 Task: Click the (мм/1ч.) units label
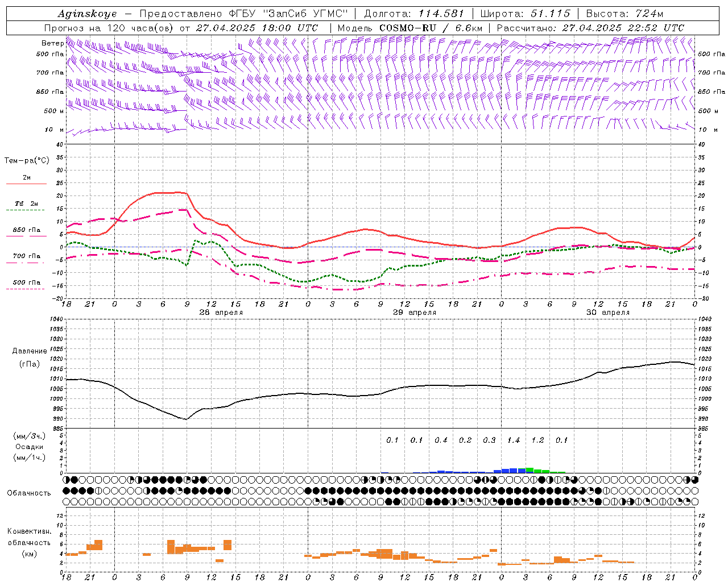[30, 458]
